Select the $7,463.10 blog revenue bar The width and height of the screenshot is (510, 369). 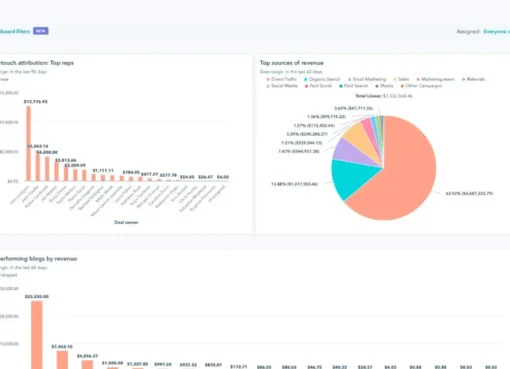tap(62, 360)
